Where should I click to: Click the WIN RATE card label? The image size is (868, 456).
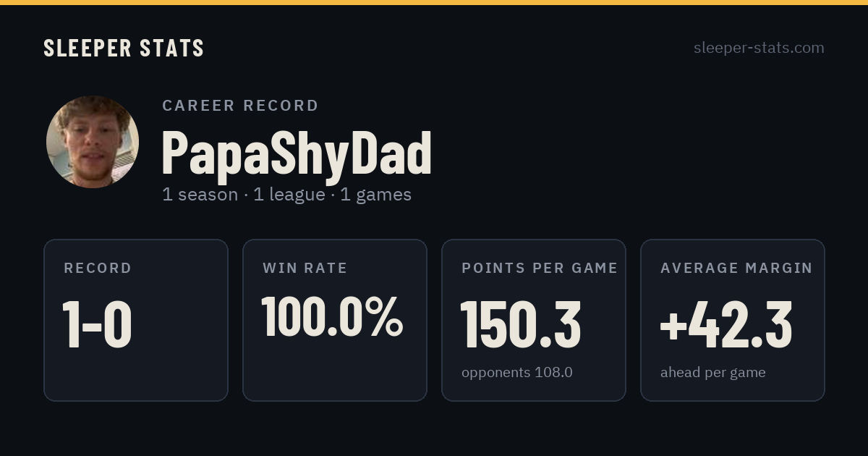(305, 269)
